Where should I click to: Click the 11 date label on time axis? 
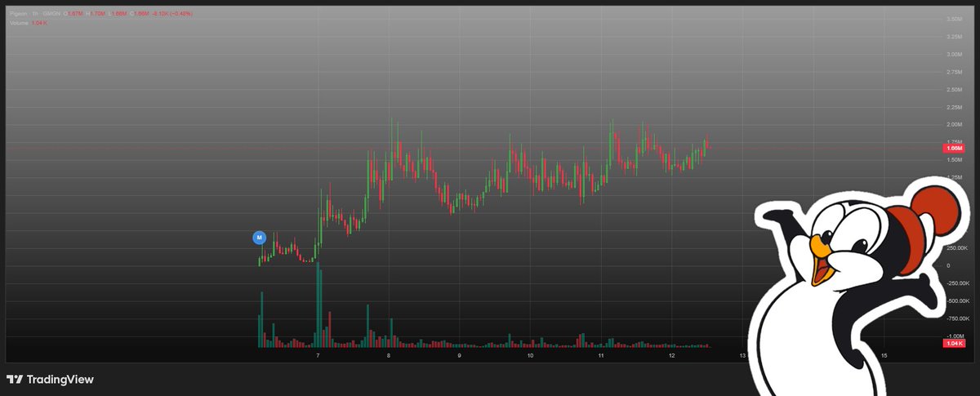600,356
